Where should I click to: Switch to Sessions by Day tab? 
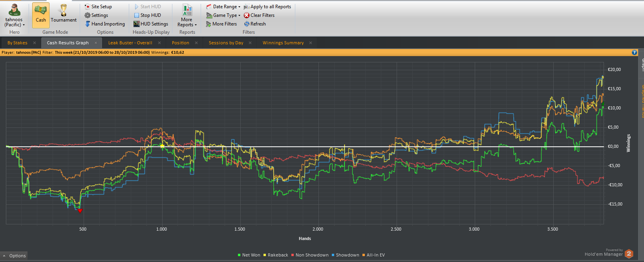(226, 43)
